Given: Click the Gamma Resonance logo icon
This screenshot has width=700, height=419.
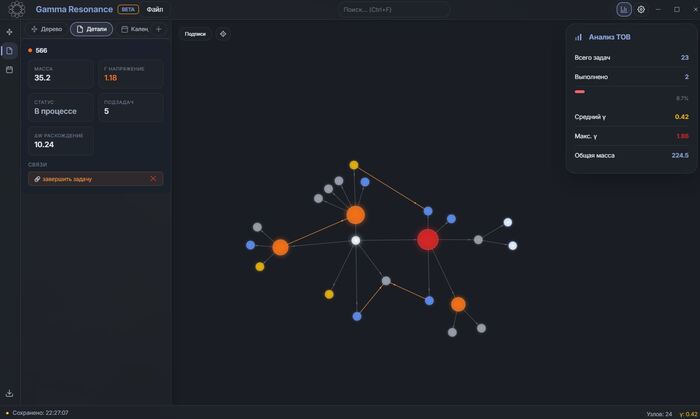Looking at the screenshot, I should coord(17,9).
